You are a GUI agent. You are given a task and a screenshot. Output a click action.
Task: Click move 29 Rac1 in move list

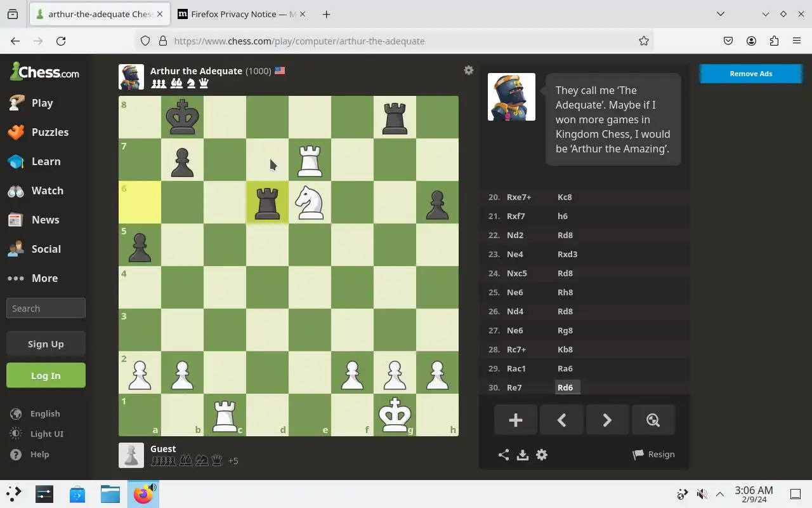(516, 368)
